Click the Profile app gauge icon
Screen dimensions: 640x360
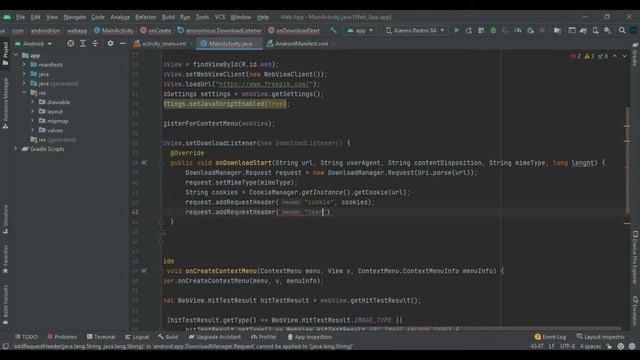[518, 30]
